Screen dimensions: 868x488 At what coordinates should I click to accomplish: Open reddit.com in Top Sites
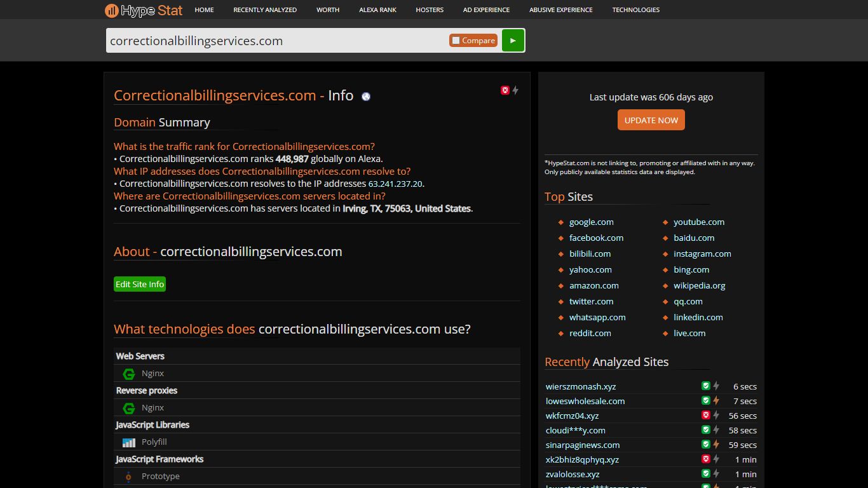click(590, 333)
